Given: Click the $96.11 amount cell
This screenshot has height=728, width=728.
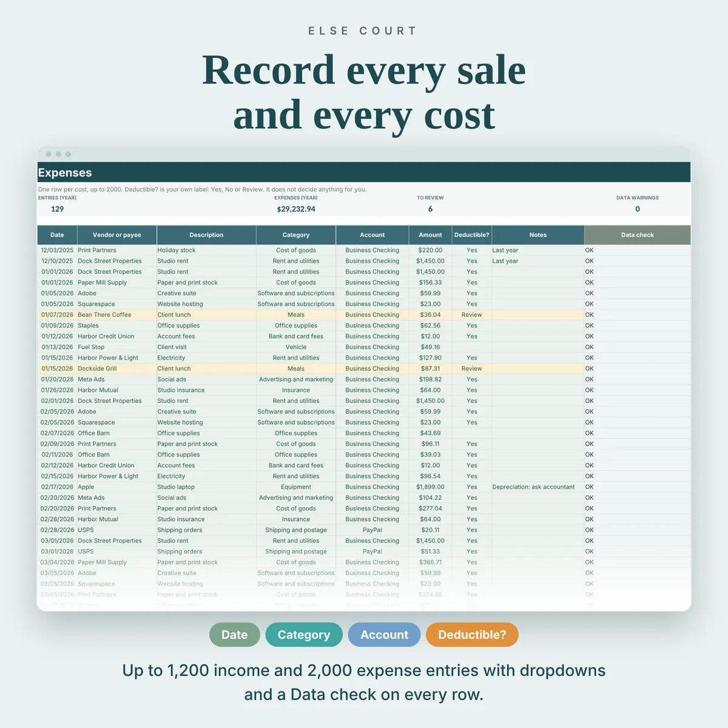Looking at the screenshot, I should click(430, 444).
